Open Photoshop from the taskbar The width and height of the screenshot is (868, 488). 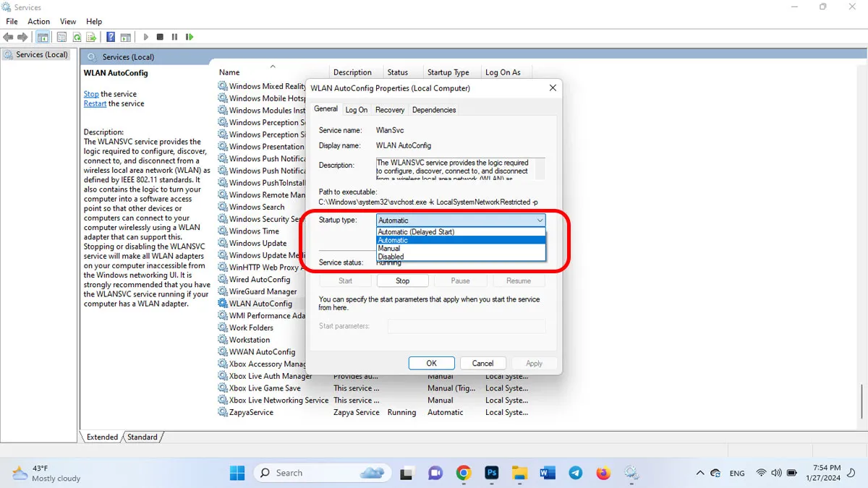click(x=491, y=473)
